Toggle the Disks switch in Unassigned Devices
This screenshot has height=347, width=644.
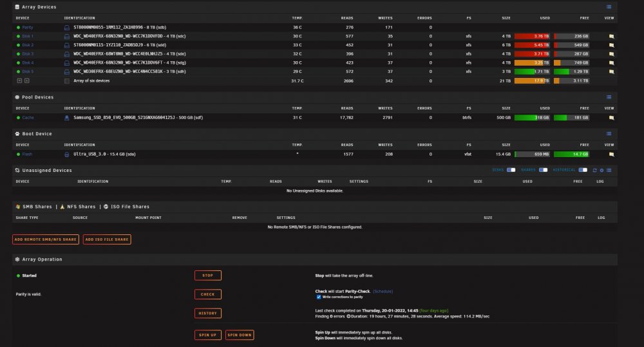coord(511,170)
